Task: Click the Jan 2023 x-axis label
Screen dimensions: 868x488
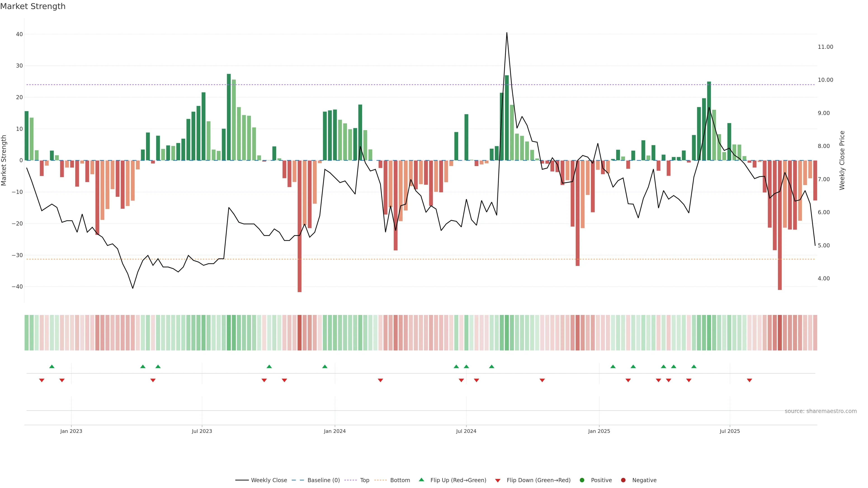Action: [x=71, y=431]
